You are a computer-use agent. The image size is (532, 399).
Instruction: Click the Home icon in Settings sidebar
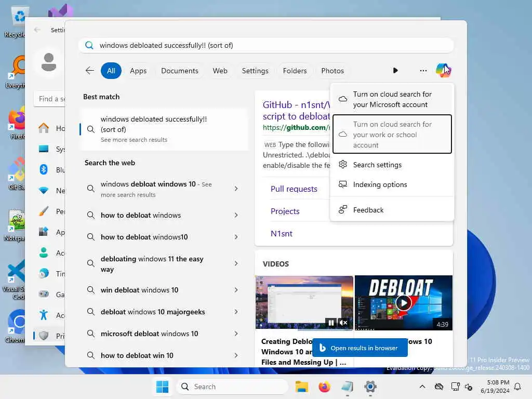44,128
